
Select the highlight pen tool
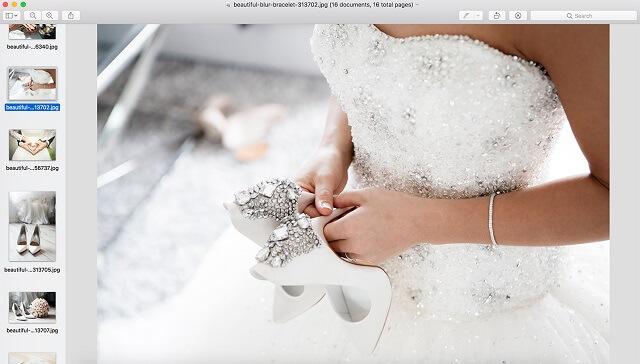tap(466, 16)
